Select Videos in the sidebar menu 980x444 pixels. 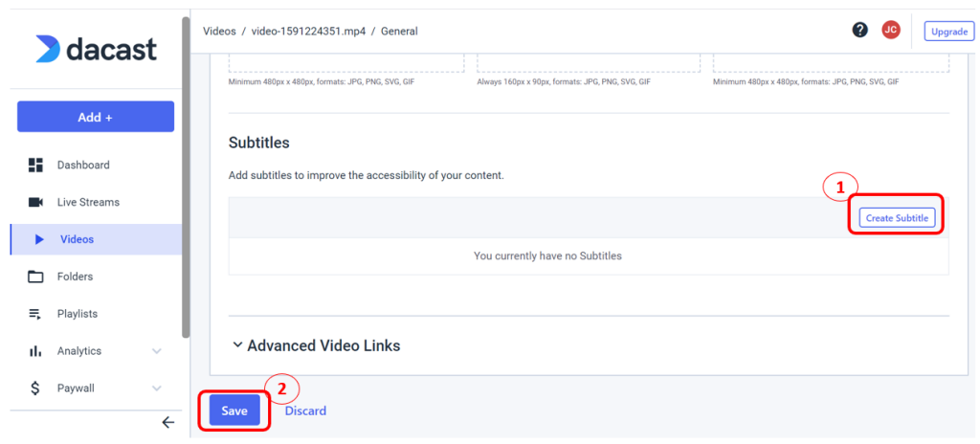pyautogui.click(x=77, y=239)
